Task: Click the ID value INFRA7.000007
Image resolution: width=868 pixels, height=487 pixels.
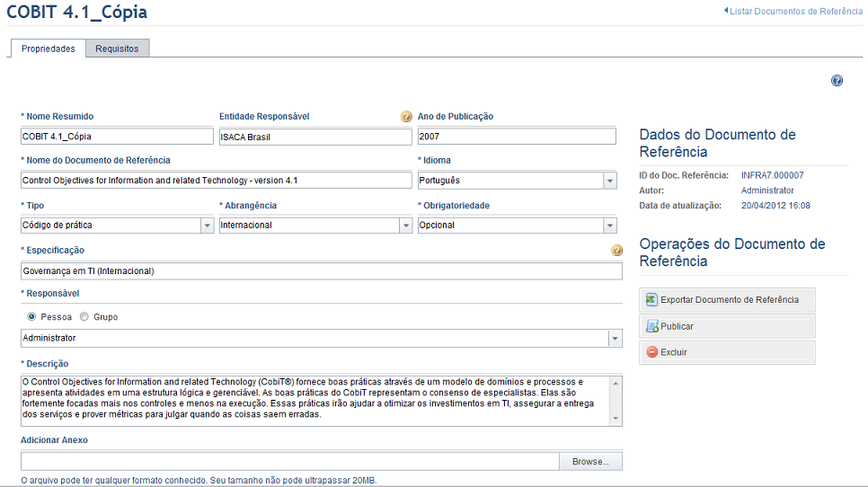Action: coord(772,175)
